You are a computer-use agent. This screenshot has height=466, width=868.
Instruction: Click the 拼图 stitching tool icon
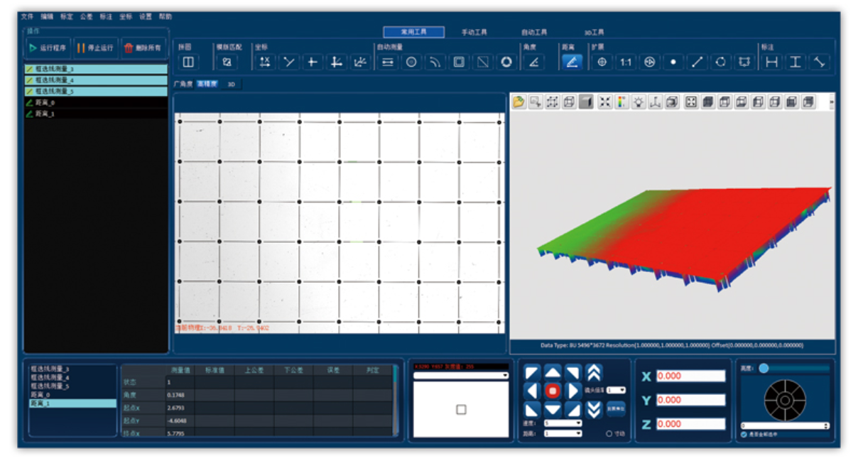188,63
